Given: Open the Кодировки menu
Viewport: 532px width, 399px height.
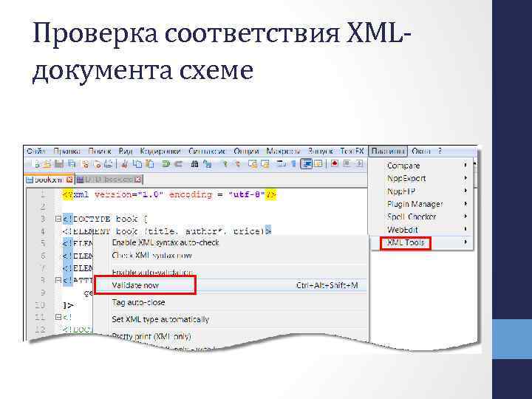Looking at the screenshot, I should [160, 151].
